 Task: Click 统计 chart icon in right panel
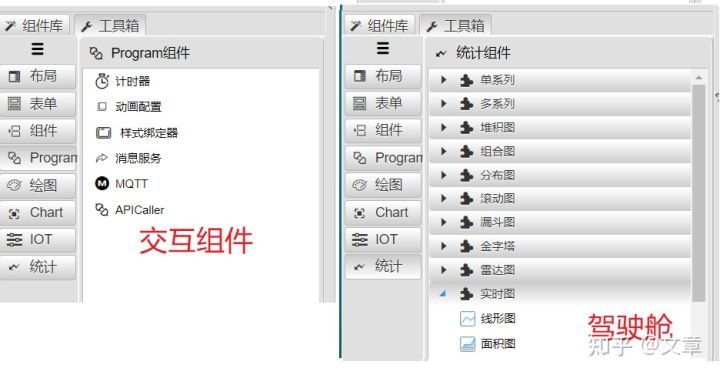360,266
